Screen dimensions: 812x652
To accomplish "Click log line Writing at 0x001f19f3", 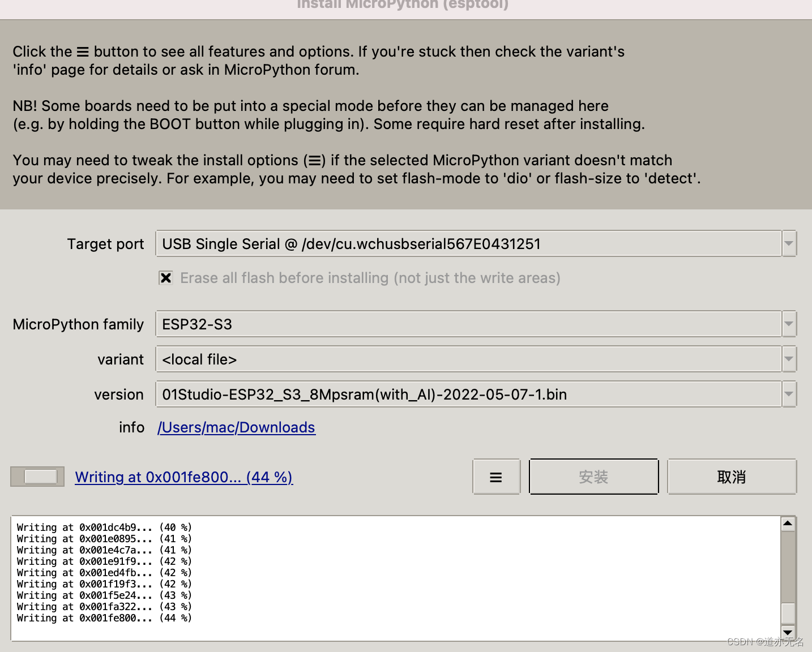I will (105, 584).
